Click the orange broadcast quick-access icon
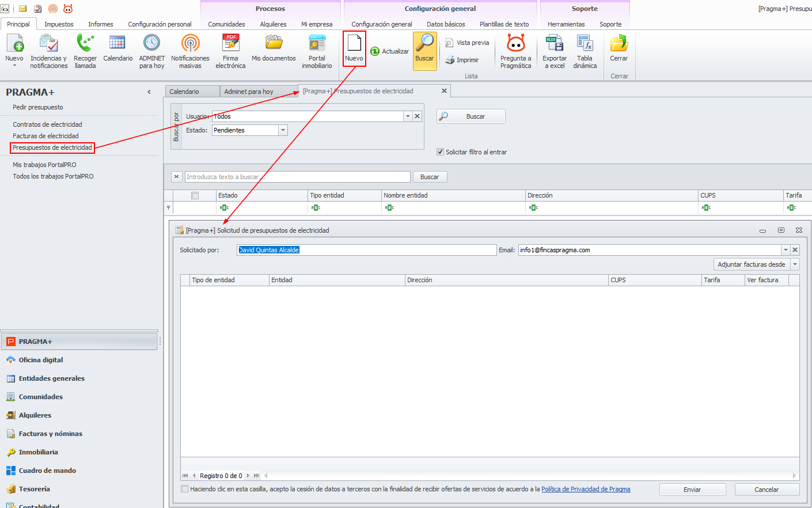The image size is (812, 508). (x=53, y=9)
